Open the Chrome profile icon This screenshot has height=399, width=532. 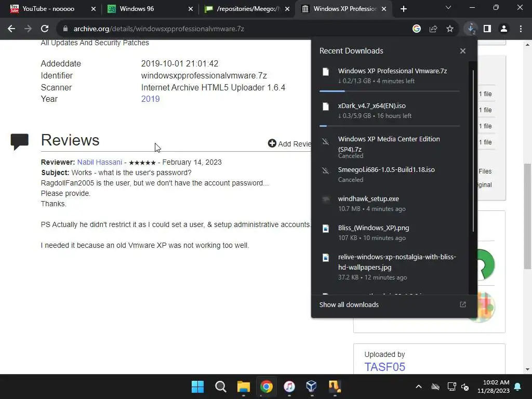point(504,29)
